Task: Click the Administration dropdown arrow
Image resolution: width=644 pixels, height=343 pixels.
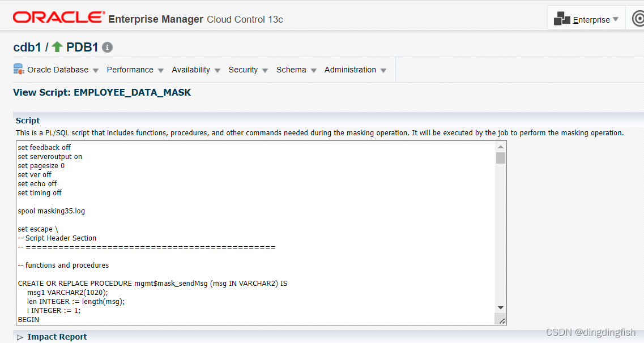Action: 383,71
